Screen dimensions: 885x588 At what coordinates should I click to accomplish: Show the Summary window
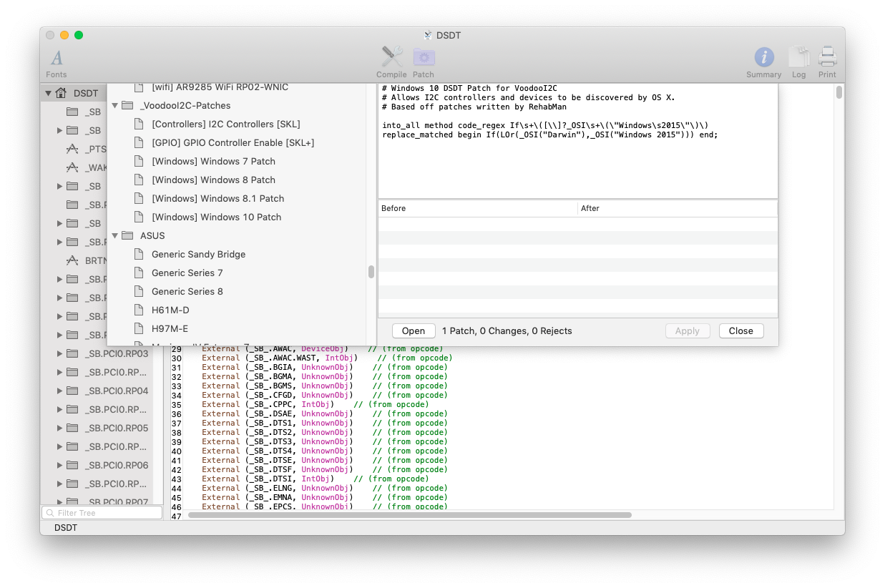coord(764,63)
